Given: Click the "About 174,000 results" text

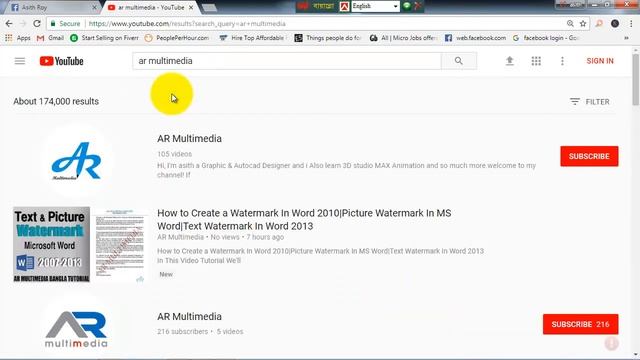Looking at the screenshot, I should pos(56,101).
